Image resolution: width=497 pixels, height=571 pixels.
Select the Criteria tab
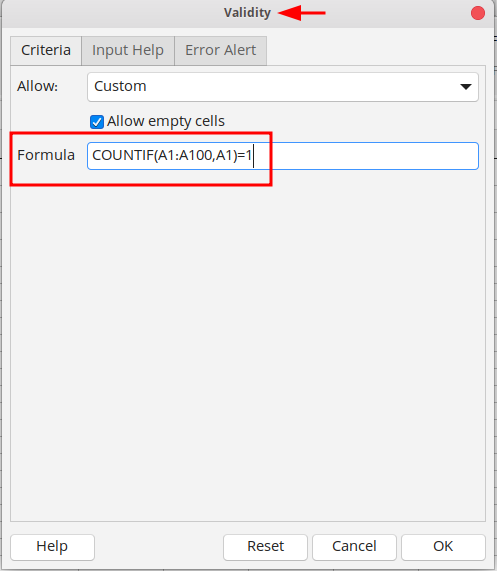tap(46, 51)
